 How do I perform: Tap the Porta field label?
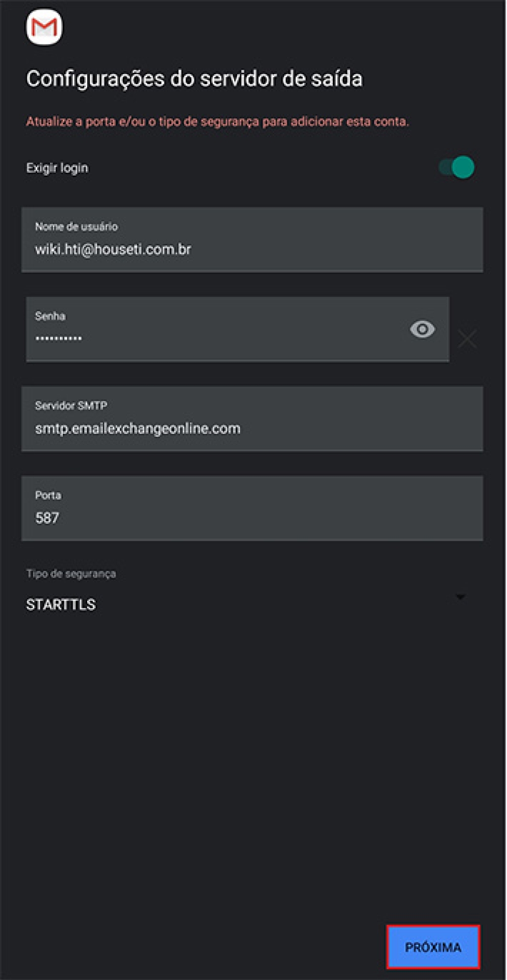click(48, 495)
